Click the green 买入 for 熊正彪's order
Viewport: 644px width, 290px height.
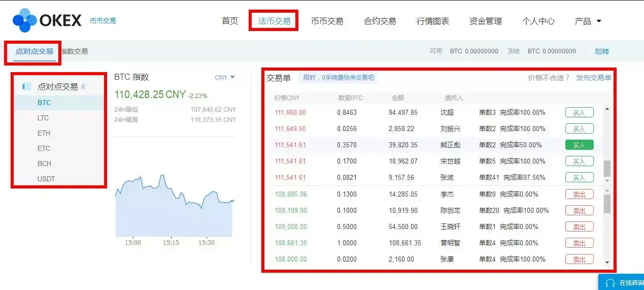579,145
